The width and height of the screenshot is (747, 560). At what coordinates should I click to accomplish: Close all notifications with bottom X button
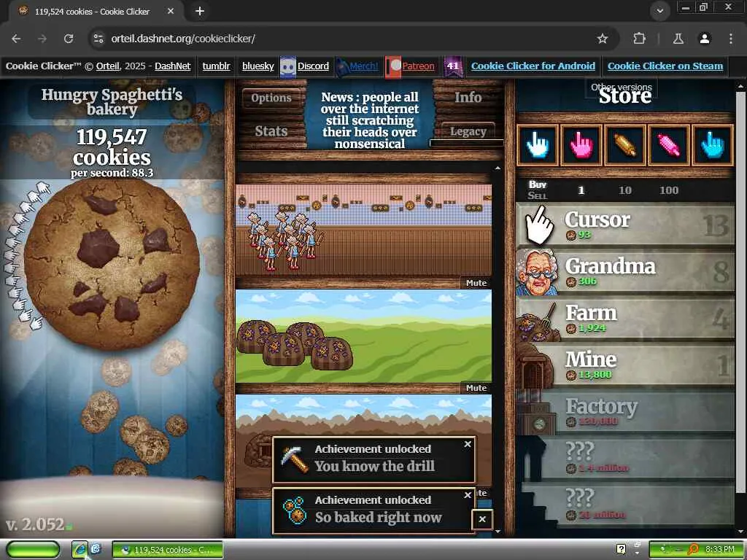coord(482,519)
